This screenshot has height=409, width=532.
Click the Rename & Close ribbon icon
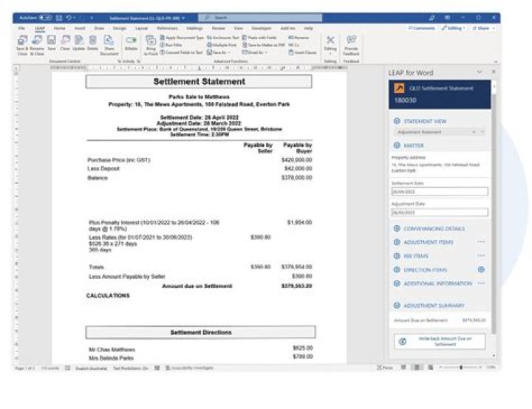[x=37, y=44]
